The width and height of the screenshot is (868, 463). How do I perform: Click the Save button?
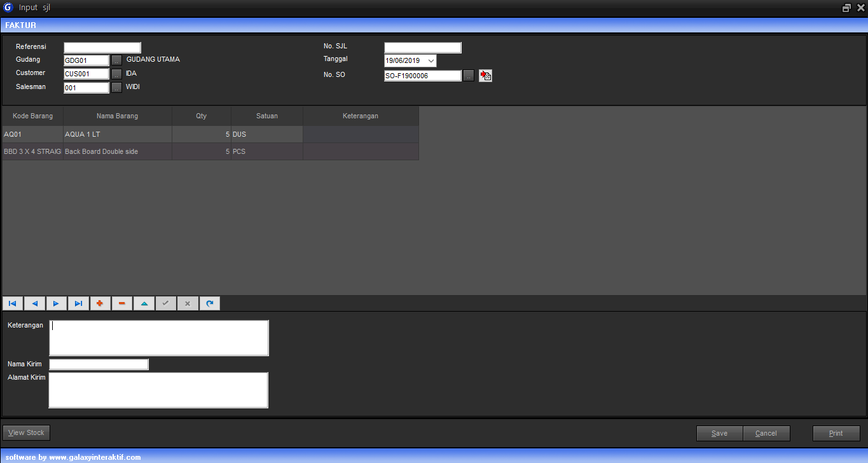pyautogui.click(x=719, y=433)
